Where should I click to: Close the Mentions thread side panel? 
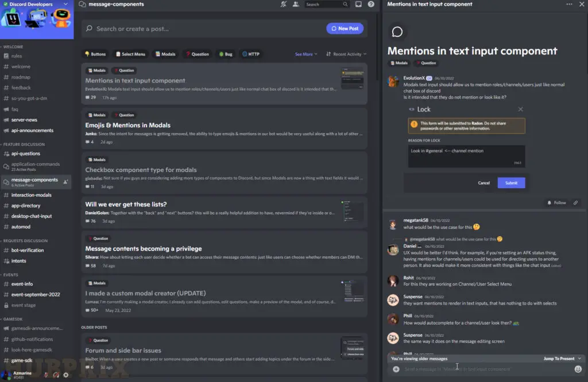tap(582, 4)
